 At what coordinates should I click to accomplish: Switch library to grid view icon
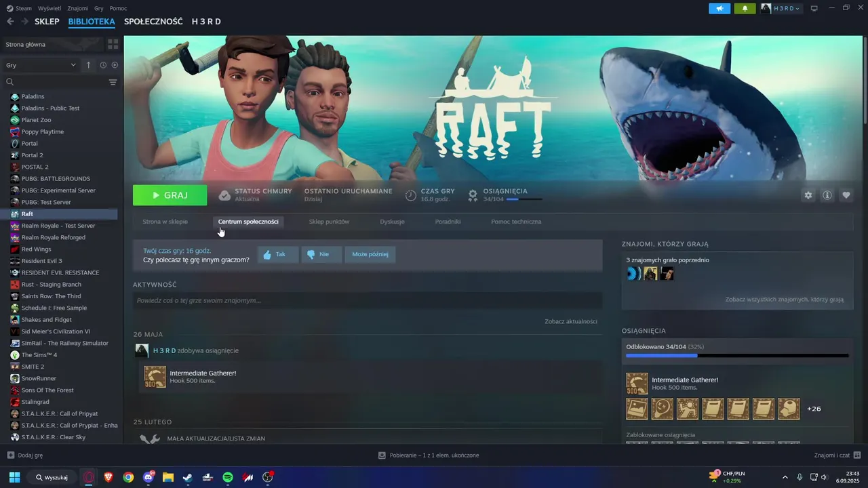pos(113,44)
